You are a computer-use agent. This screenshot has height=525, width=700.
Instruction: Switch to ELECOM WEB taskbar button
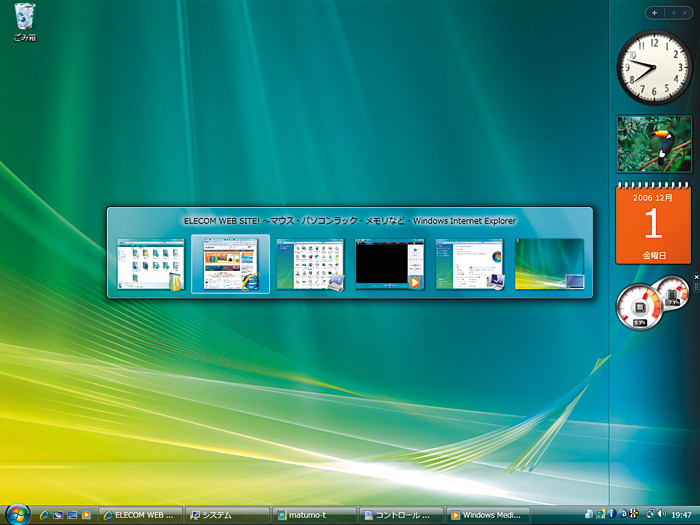140,515
